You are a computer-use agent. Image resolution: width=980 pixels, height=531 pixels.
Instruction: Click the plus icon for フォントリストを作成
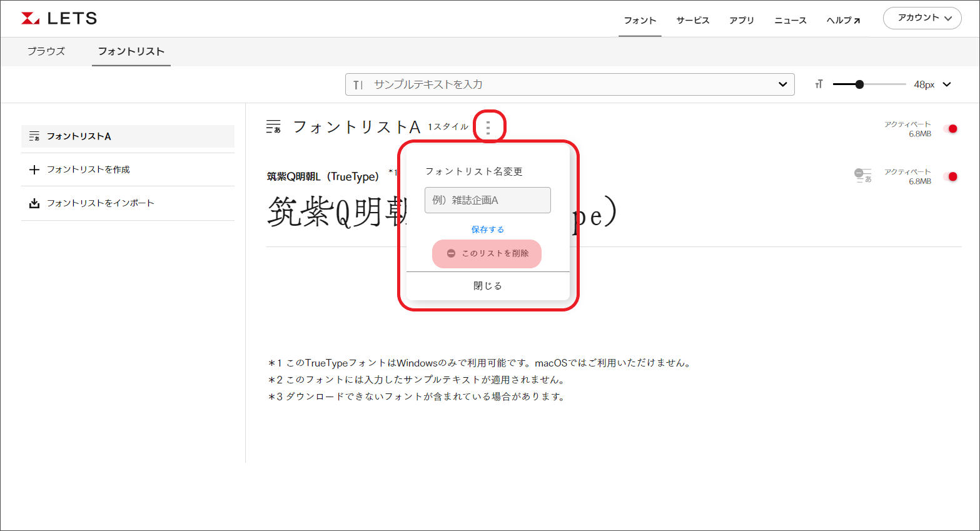click(x=34, y=170)
